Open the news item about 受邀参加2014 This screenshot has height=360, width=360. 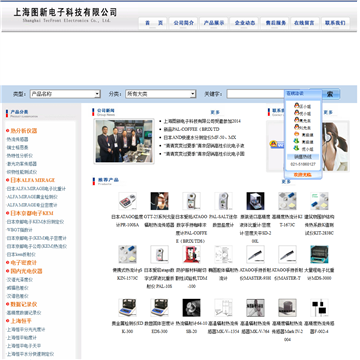click(202, 121)
